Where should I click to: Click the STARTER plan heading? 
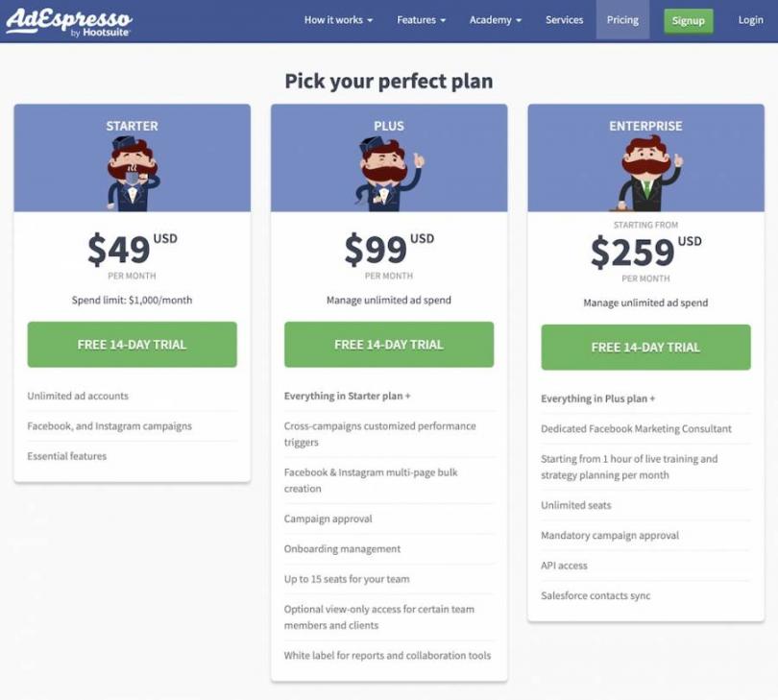(x=132, y=126)
